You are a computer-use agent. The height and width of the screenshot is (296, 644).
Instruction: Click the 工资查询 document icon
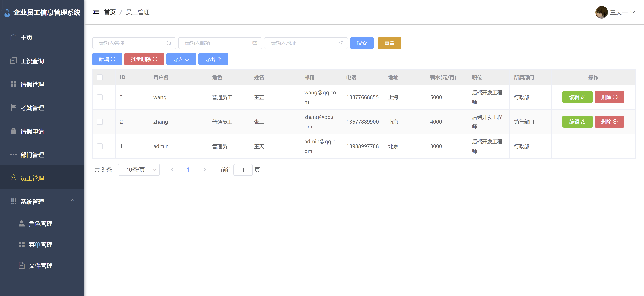13,61
